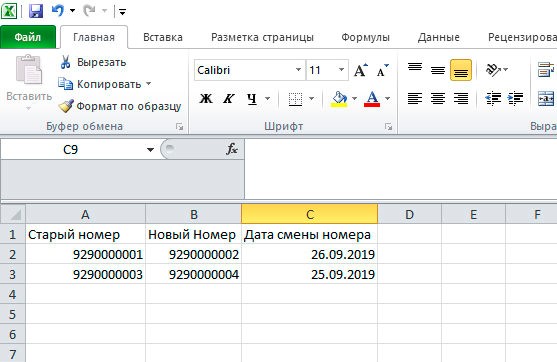
Task: Open the Файл tab
Action: click(x=28, y=37)
